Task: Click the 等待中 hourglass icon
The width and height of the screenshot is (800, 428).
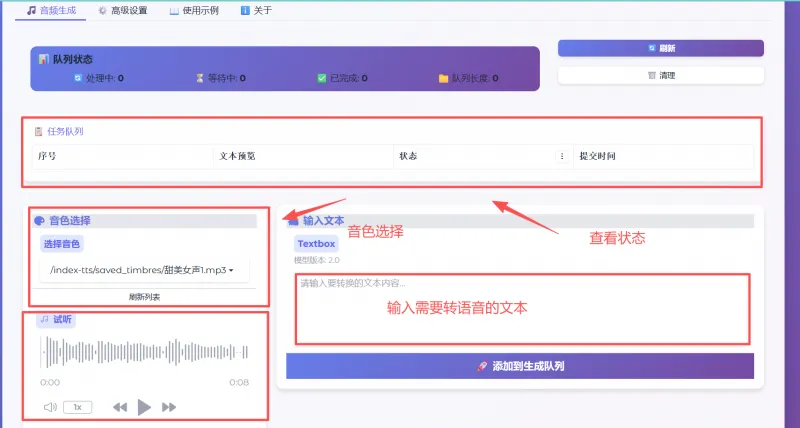Action: tap(200, 78)
